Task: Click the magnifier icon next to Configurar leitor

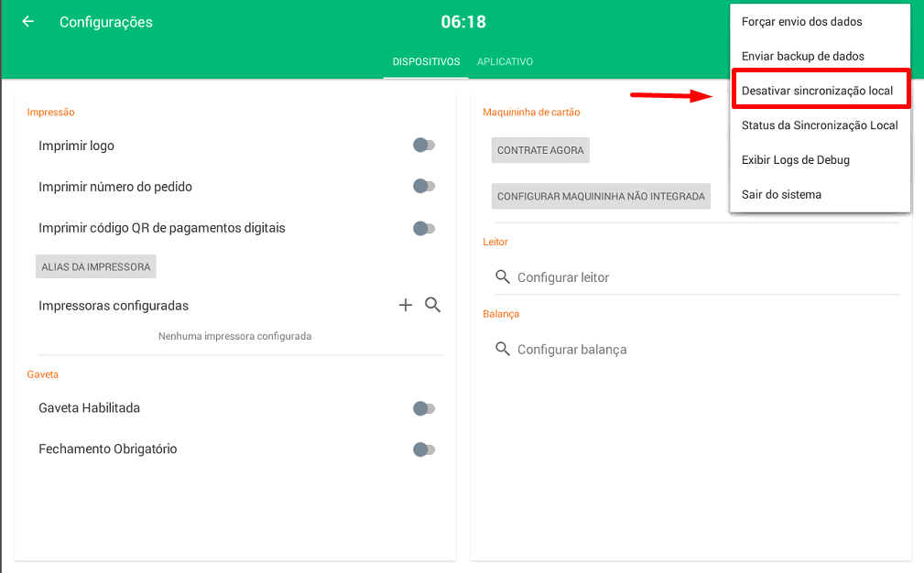Action: coord(502,276)
